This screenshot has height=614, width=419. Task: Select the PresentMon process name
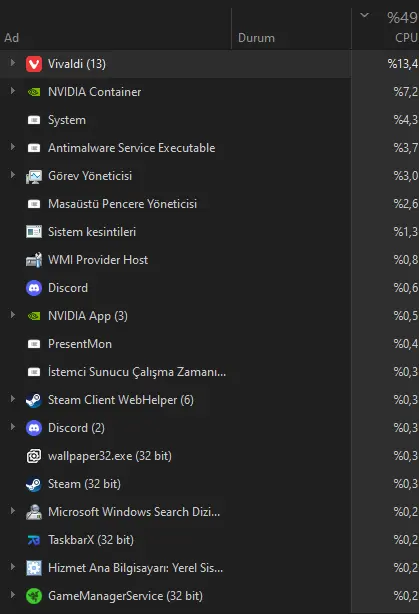click(79, 344)
